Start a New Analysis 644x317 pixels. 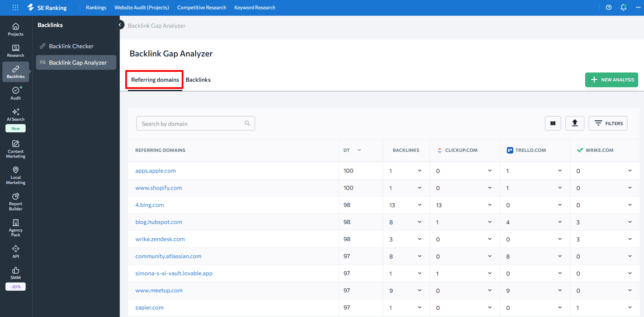(x=611, y=80)
